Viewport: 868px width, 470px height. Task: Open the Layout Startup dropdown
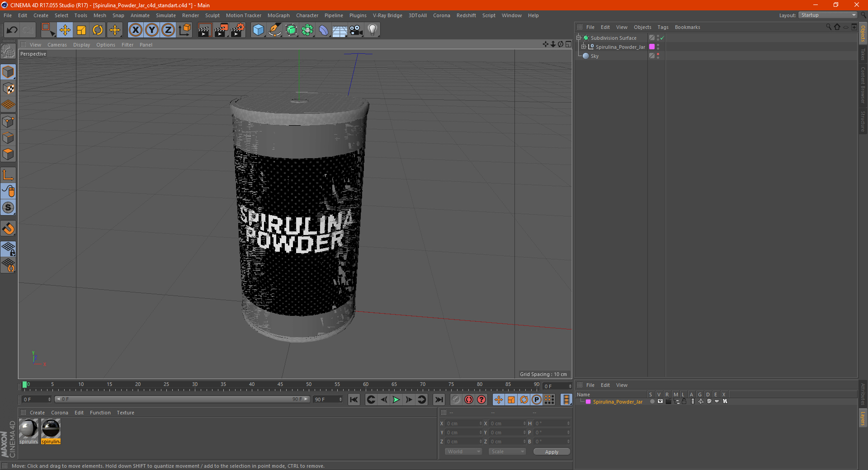(x=828, y=15)
